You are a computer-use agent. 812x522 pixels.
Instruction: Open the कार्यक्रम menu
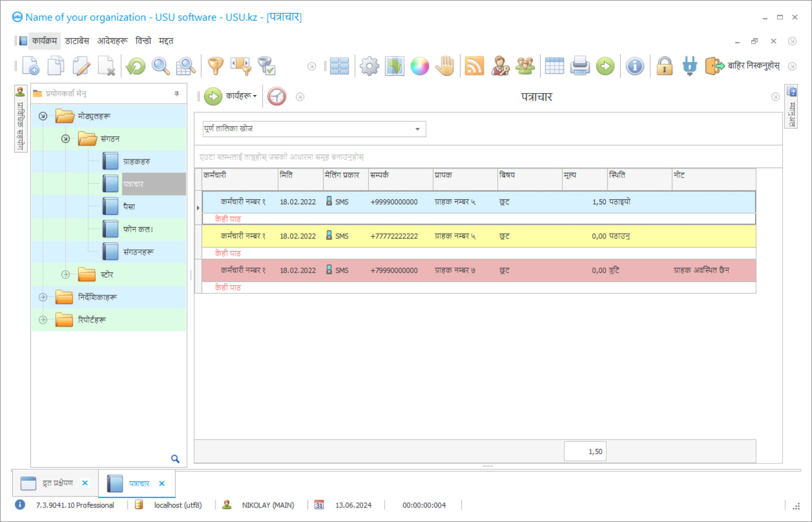(x=44, y=41)
